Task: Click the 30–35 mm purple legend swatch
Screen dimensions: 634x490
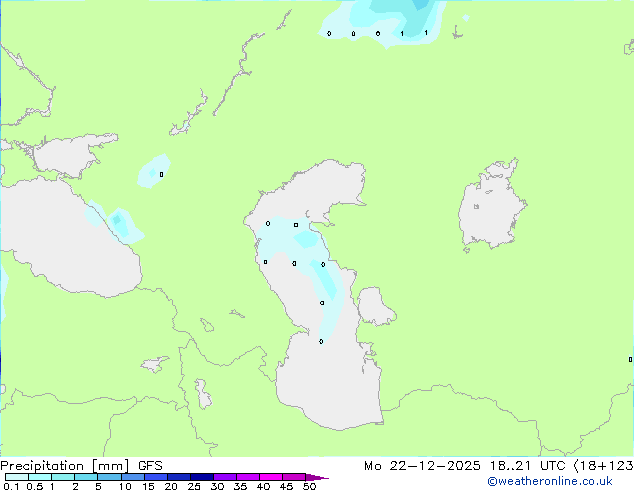Action: click(224, 477)
